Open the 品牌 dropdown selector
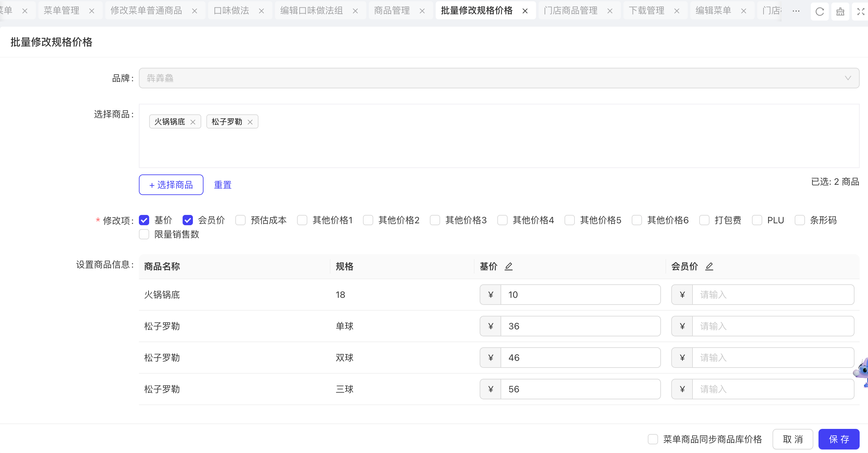Viewport: 868px width, 453px height. (499, 78)
